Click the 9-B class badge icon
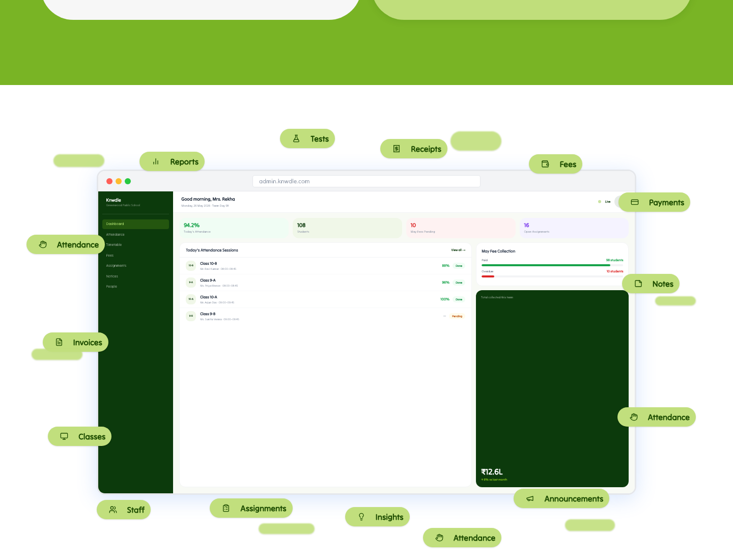The width and height of the screenshot is (733, 560). tap(191, 316)
